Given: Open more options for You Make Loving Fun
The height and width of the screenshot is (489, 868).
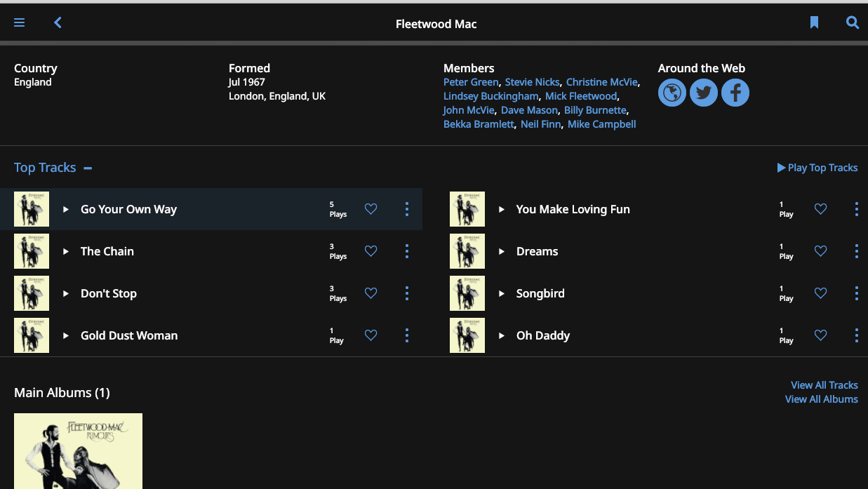Looking at the screenshot, I should pyautogui.click(x=857, y=209).
